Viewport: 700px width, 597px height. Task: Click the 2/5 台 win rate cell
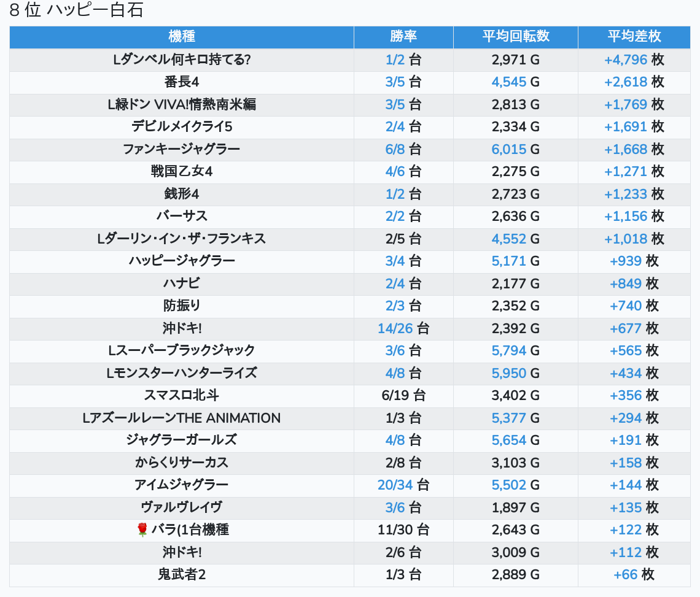click(403, 239)
